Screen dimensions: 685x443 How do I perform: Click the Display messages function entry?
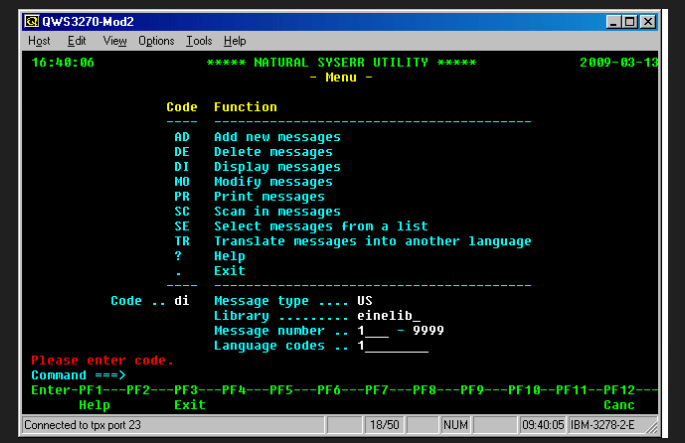pos(277,167)
